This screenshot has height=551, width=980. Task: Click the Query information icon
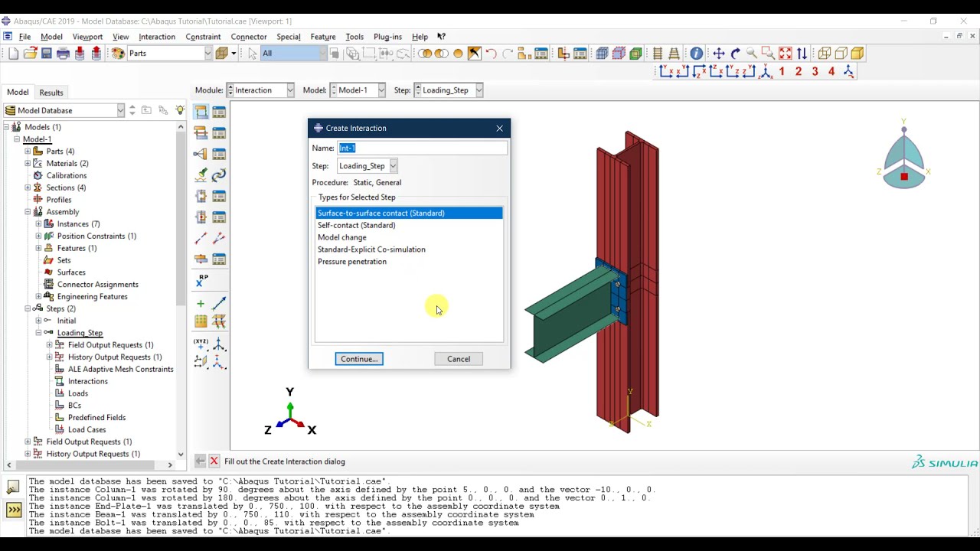tap(696, 54)
